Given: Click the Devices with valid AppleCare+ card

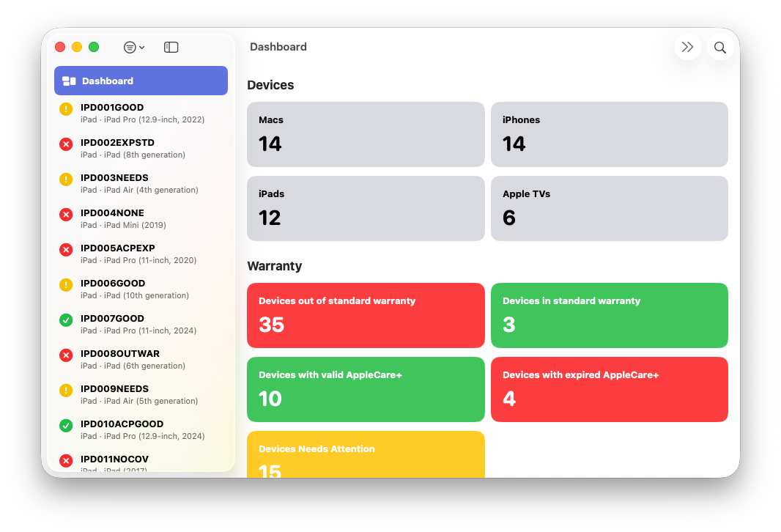Looking at the screenshot, I should tap(366, 389).
